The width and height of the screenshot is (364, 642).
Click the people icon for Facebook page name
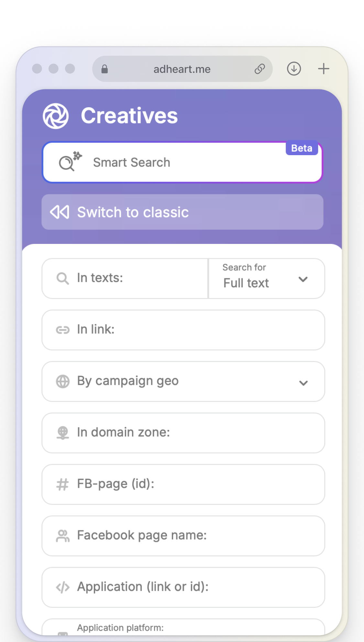click(63, 535)
